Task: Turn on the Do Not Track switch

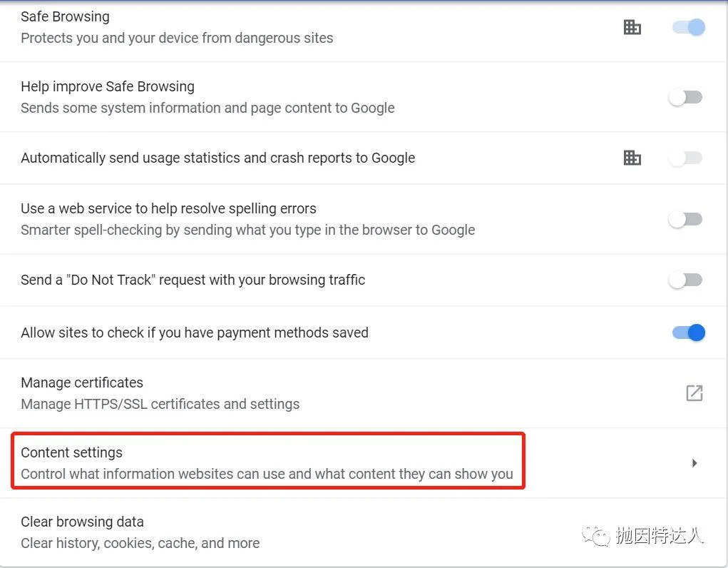Action: point(685,280)
